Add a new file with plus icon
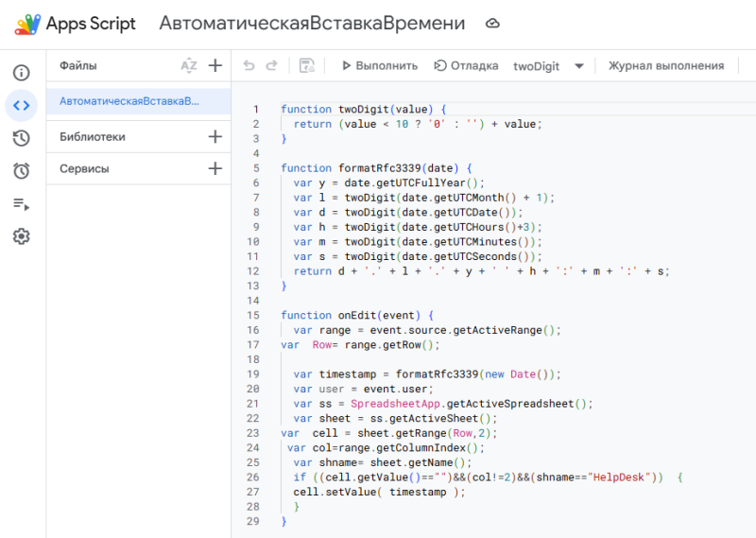The height and width of the screenshot is (538, 756). pyautogui.click(x=215, y=65)
